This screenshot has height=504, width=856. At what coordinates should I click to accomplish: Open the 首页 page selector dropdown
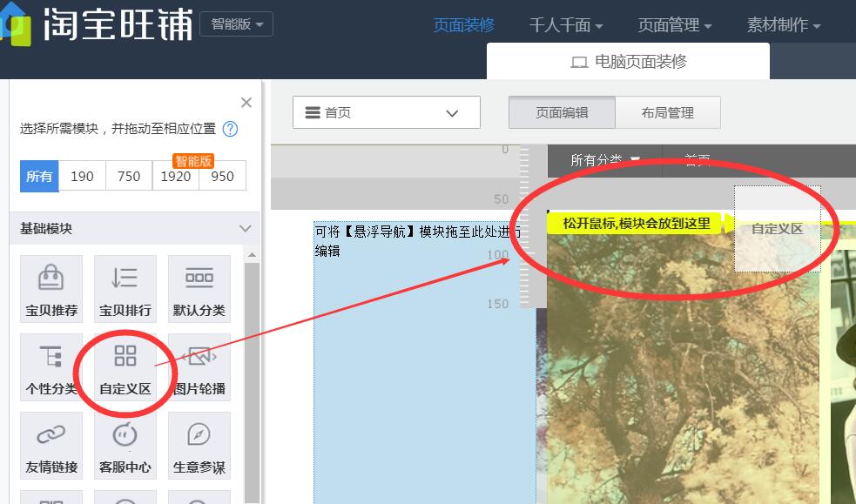pyautogui.click(x=386, y=112)
